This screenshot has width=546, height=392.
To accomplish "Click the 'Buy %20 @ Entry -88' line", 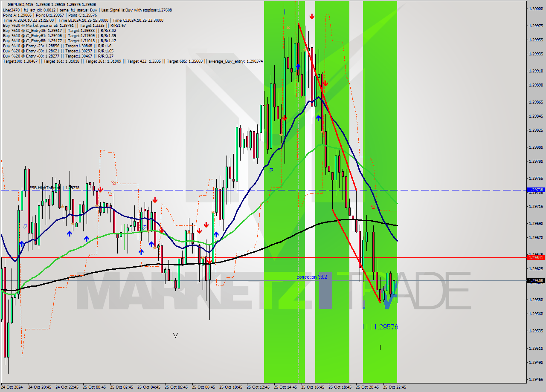I will [58, 56].
